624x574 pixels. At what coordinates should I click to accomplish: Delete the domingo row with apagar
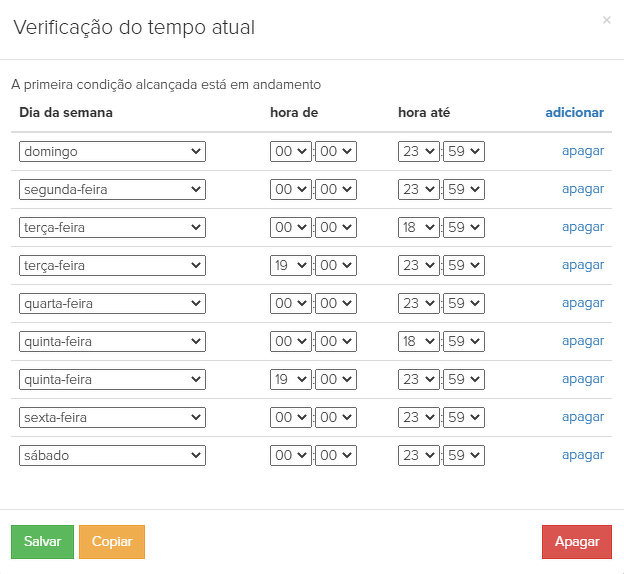[x=582, y=151]
